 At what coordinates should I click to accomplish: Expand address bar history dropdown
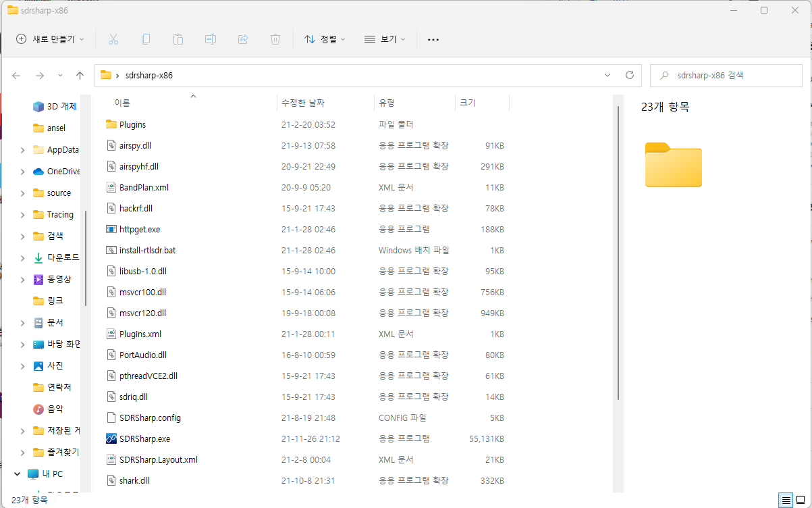(x=607, y=75)
